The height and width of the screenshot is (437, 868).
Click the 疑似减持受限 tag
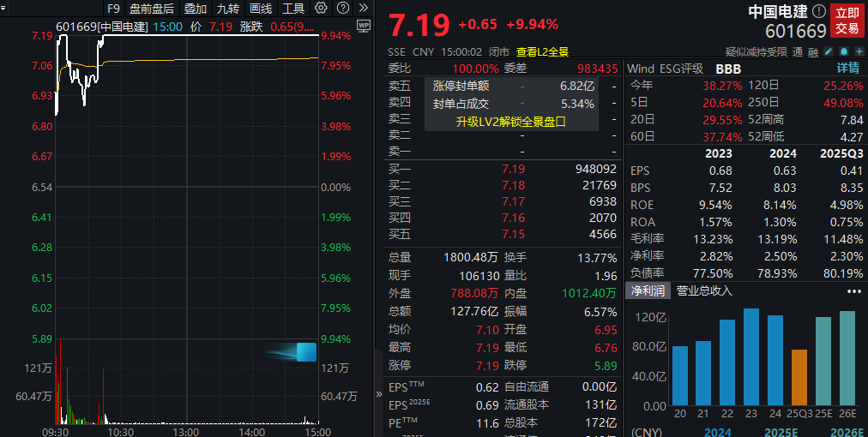click(756, 52)
